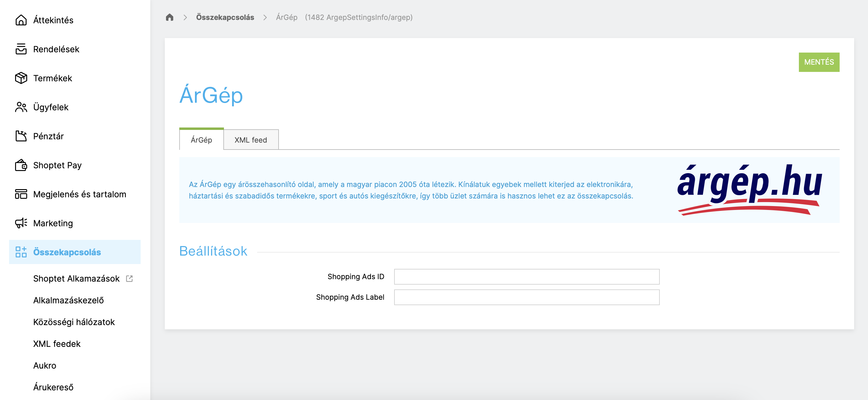Viewport: 868px width, 400px height.
Task: Click the Áttekintés home icon in sidebar
Action: click(21, 20)
